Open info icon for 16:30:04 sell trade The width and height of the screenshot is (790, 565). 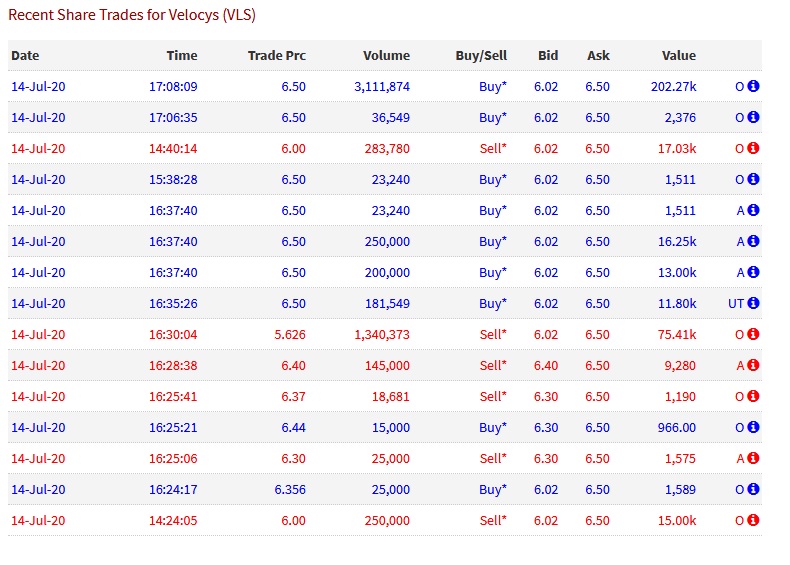point(754,334)
